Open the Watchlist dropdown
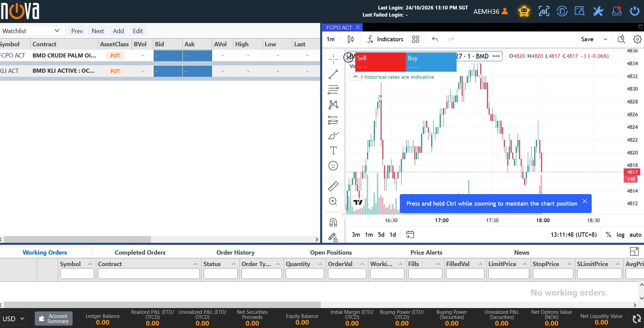Screen dimensions: 644x328 [32, 31]
